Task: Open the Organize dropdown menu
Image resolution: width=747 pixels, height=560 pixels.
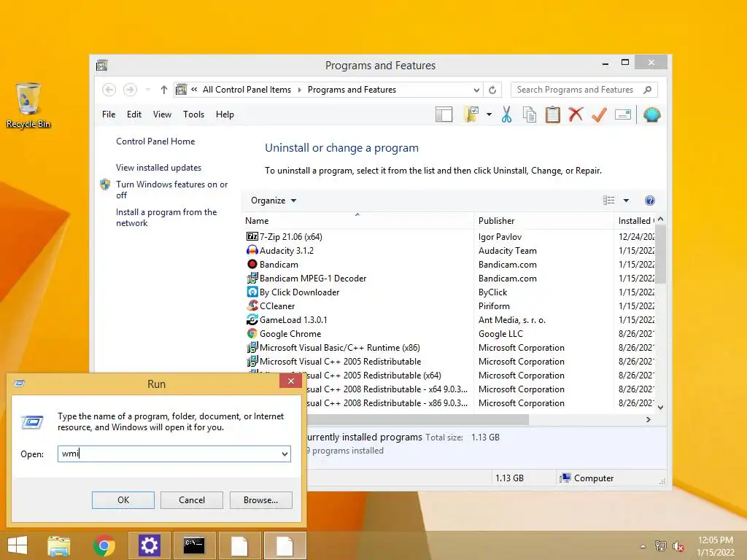Action: click(x=274, y=201)
